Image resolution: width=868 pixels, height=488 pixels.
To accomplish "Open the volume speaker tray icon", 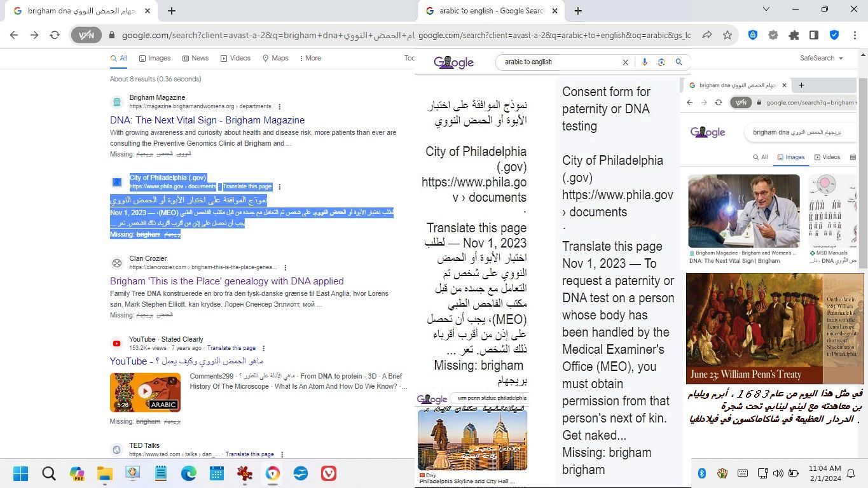I will tap(778, 473).
